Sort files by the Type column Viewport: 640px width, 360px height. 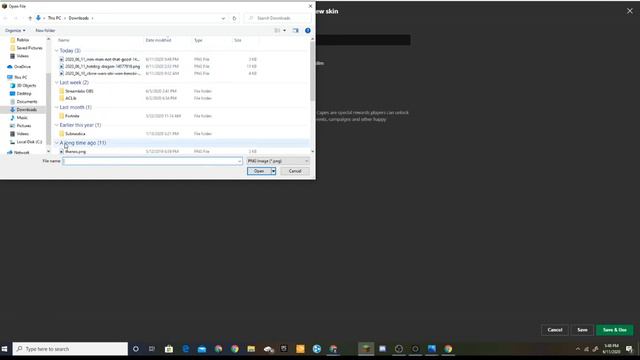pos(198,40)
